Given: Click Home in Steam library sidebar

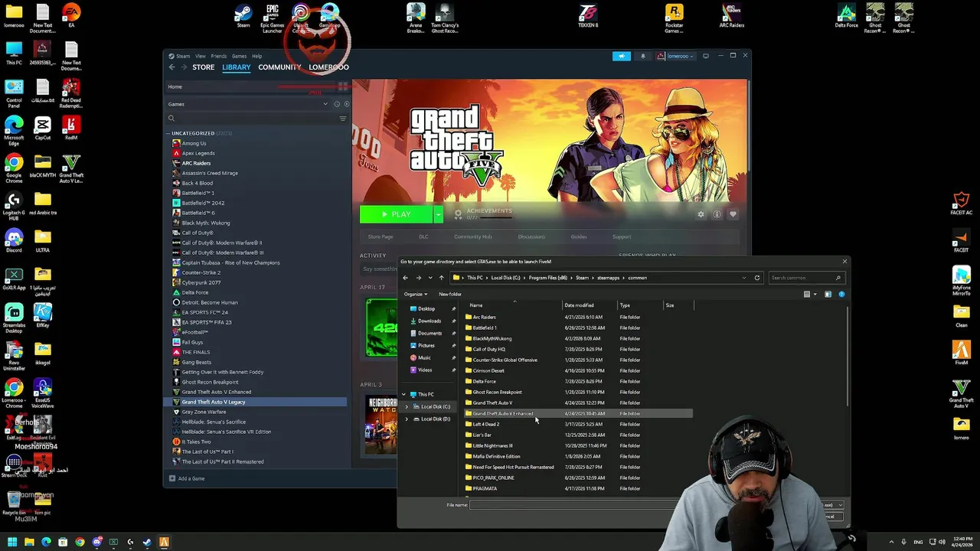Looking at the screenshot, I should pyautogui.click(x=175, y=86).
